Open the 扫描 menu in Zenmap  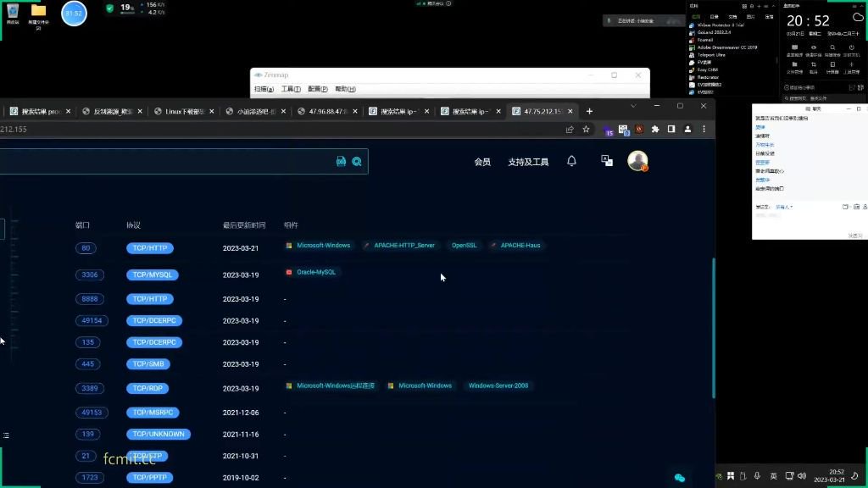click(x=264, y=89)
